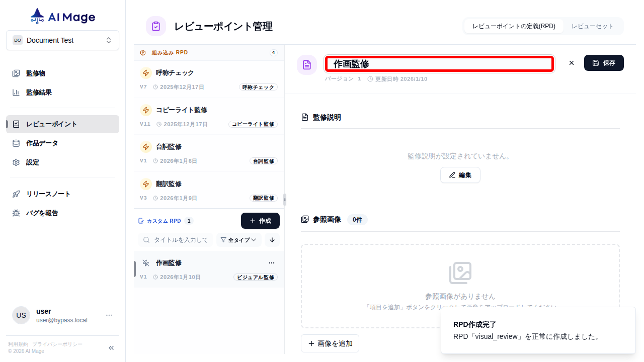This screenshot has width=644, height=362.
Task: Click the purple レビューポイント管理 header badge icon
Action: 156,26
